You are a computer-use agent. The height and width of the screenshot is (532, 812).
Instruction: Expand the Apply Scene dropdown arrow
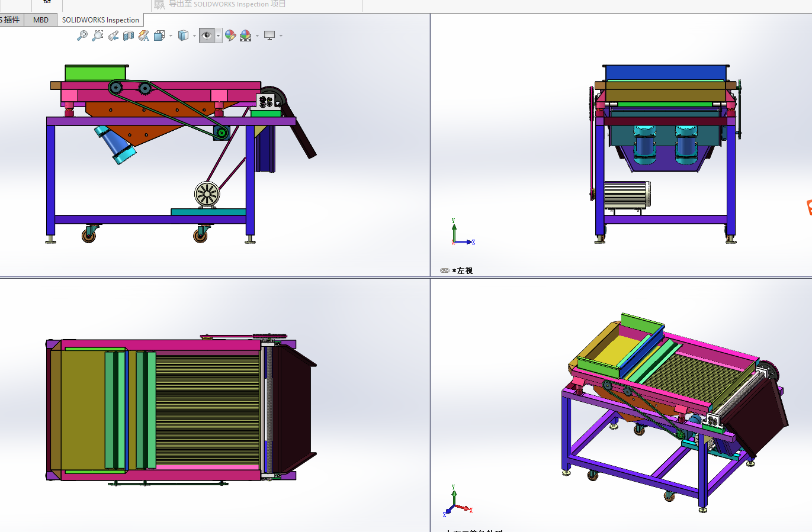point(257,36)
